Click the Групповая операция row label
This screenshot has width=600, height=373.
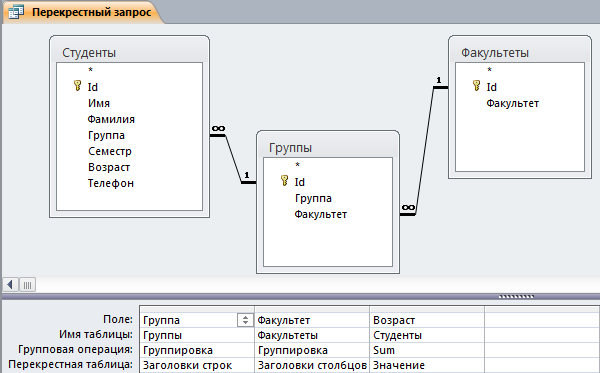click(75, 349)
